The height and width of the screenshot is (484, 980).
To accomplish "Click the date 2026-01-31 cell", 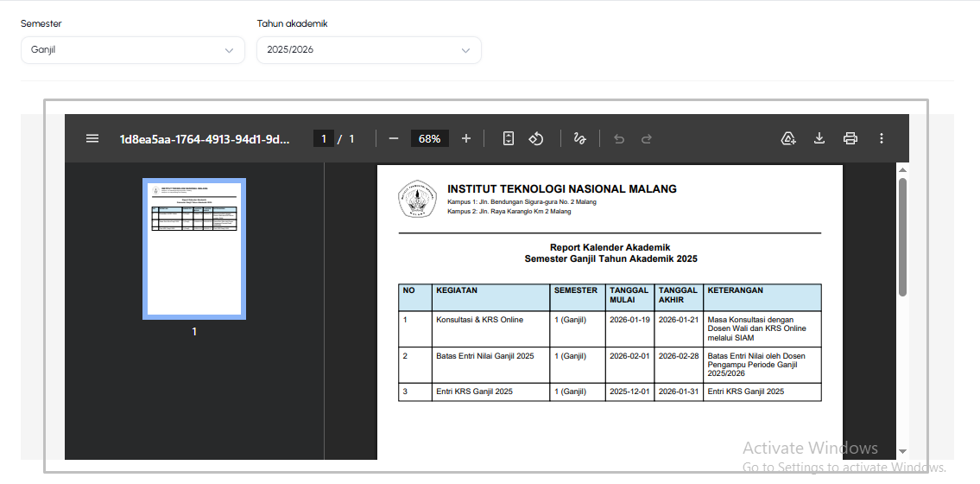I will tap(679, 392).
